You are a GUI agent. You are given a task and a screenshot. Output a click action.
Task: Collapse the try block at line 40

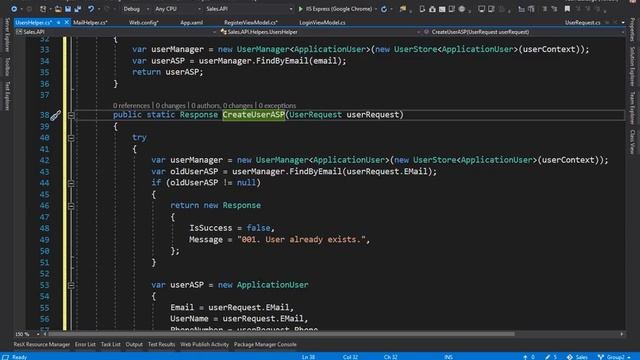click(x=71, y=138)
